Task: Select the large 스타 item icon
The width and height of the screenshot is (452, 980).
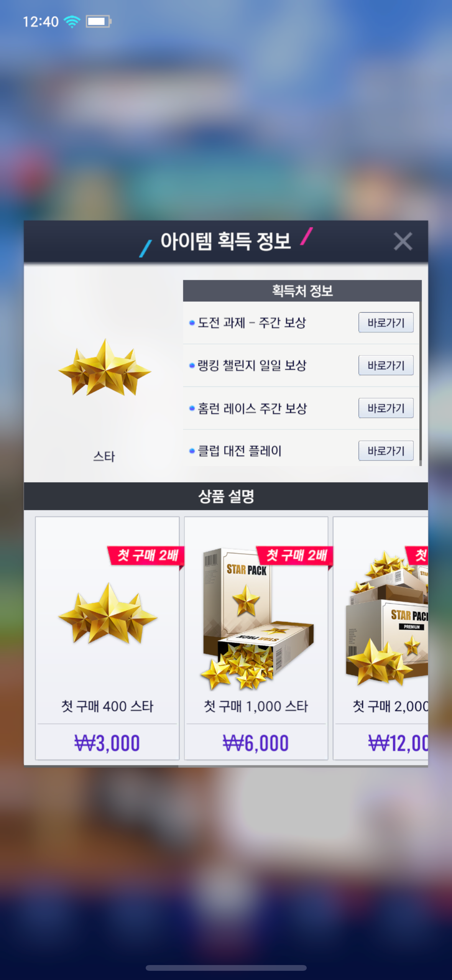Action: tap(104, 367)
